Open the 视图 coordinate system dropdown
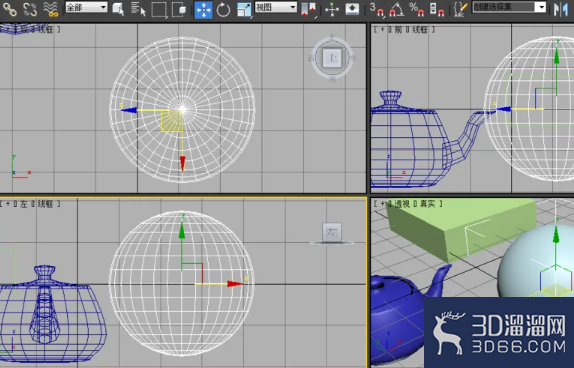The image size is (574, 368). coord(276,7)
